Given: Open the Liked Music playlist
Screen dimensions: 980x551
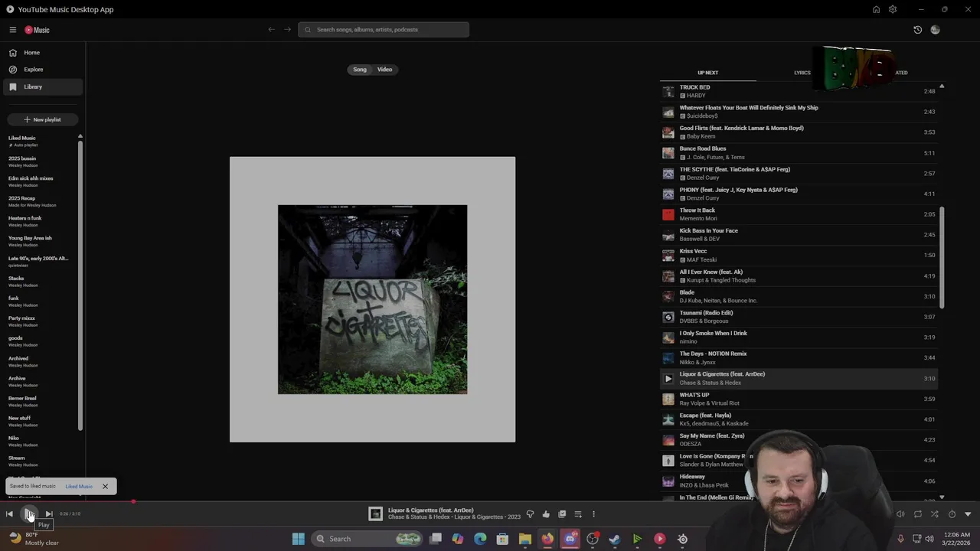Looking at the screenshot, I should (x=40, y=141).
